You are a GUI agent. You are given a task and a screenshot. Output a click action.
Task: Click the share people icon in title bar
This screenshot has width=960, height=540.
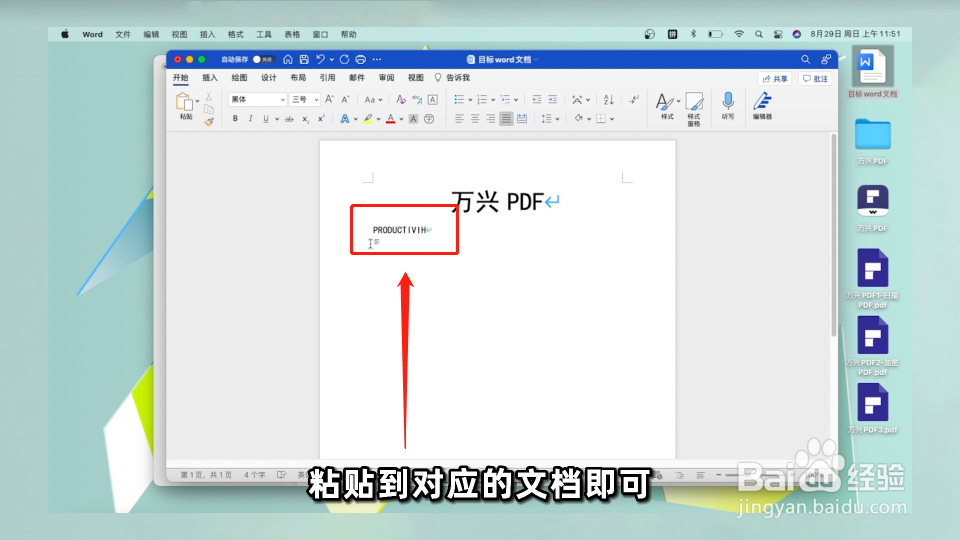[826, 59]
